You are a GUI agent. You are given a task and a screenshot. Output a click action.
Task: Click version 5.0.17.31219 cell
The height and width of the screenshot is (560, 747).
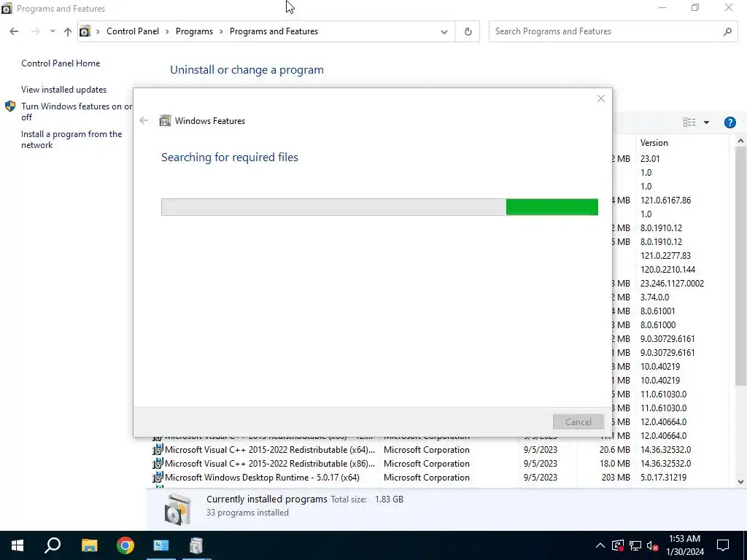coord(663,477)
